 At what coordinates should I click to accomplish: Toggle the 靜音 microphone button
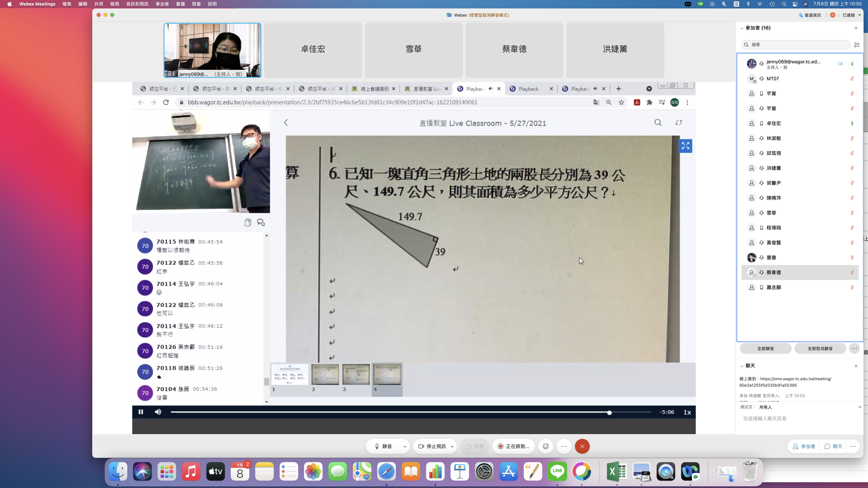point(383,446)
